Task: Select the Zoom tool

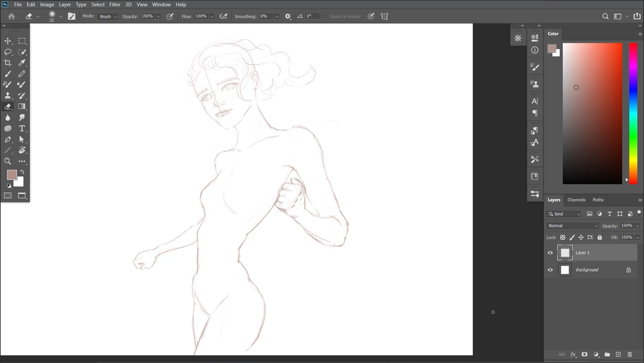Action: point(7,162)
